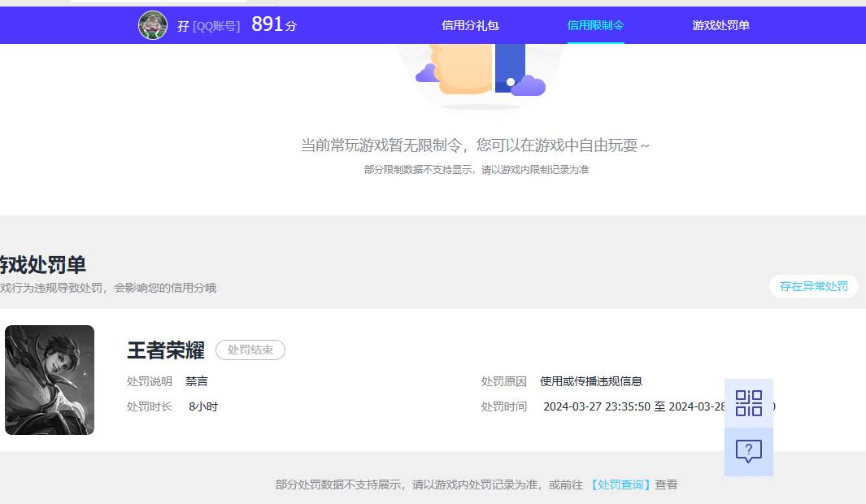
Task: Select the 使用或传播违规信息 punishment reason
Action: (x=591, y=381)
